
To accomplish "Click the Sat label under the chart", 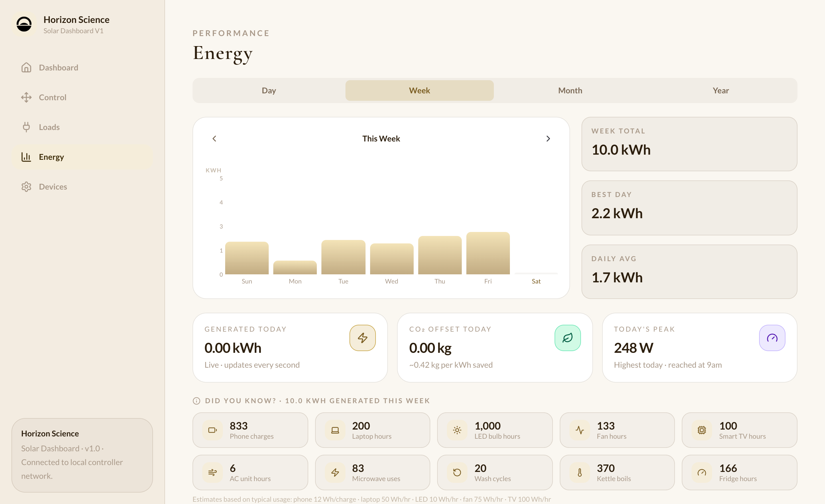I will 536,281.
